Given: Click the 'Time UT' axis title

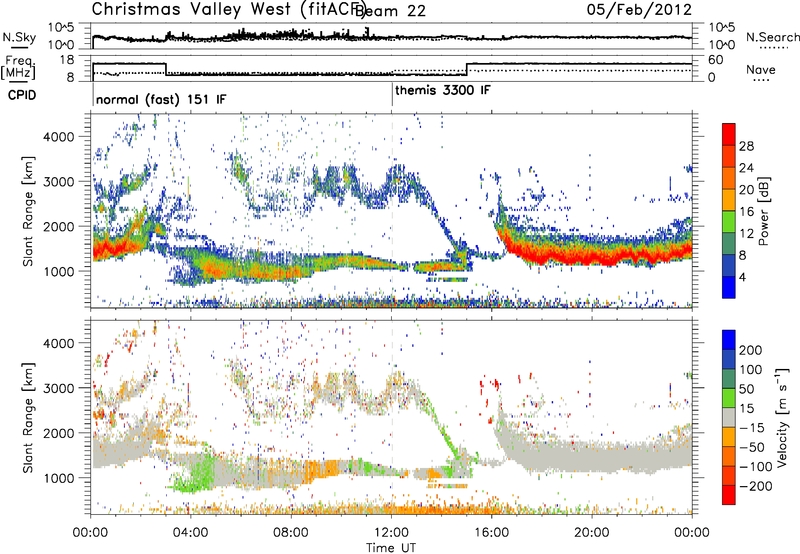Looking at the screenshot, I should pos(391,548).
